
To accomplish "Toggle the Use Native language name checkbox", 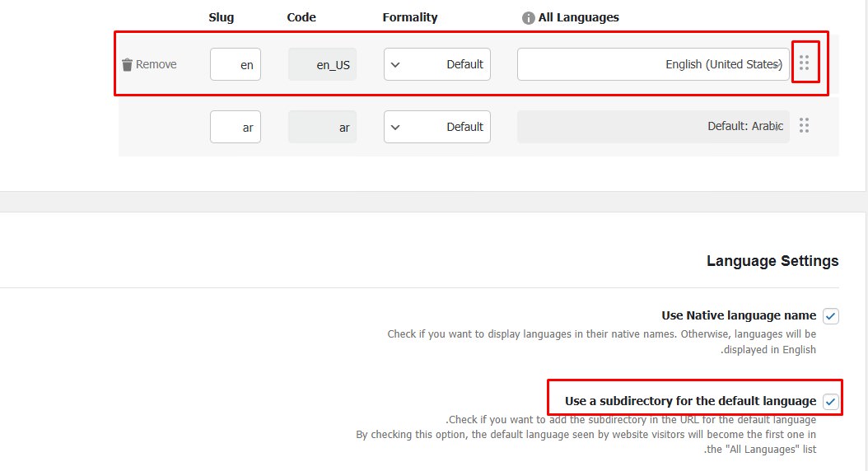I will tap(831, 316).
